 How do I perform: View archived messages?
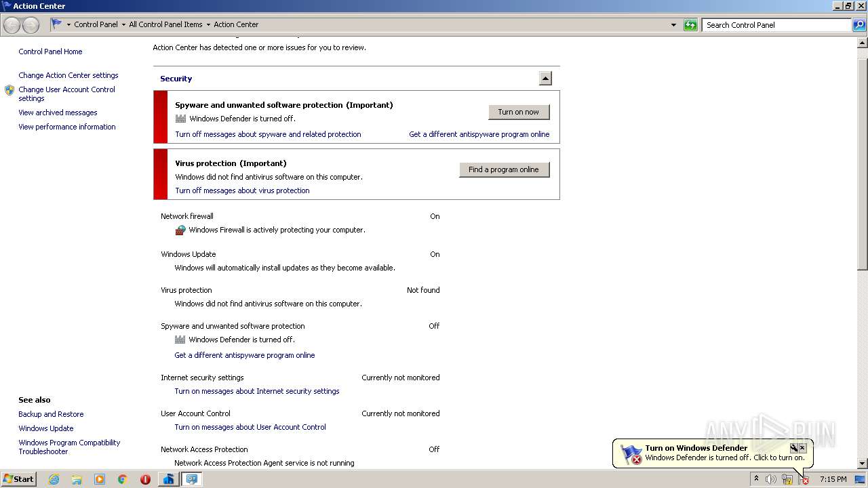(58, 113)
